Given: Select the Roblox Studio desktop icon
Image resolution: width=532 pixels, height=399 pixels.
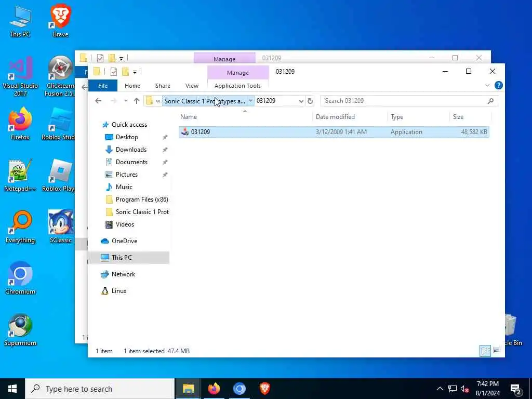Looking at the screenshot, I should (59, 124).
